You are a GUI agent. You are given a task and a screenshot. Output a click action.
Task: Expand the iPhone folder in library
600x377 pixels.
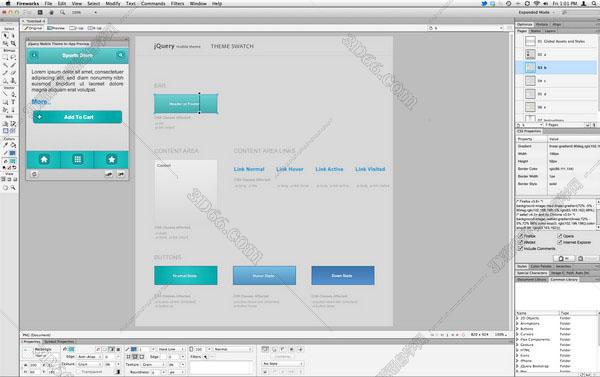pos(518,361)
